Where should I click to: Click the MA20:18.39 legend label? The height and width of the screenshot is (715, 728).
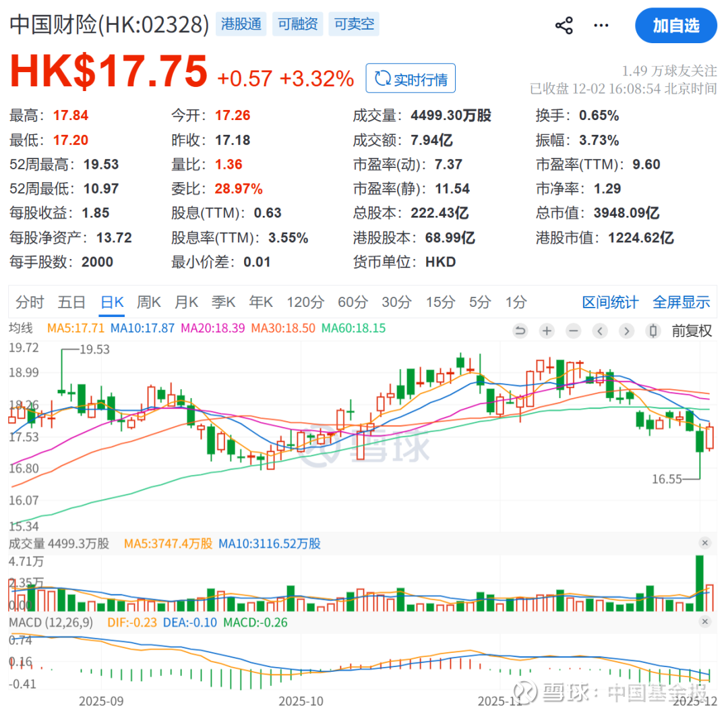212,328
